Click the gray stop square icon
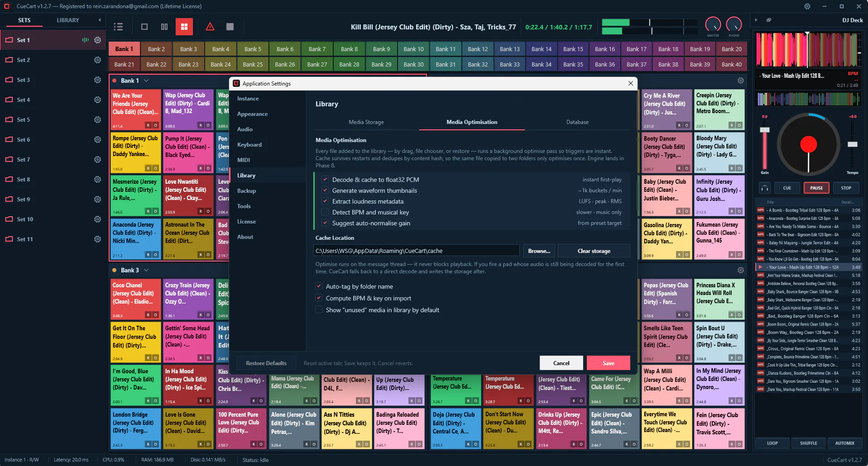The image size is (868, 466). coord(230,27)
